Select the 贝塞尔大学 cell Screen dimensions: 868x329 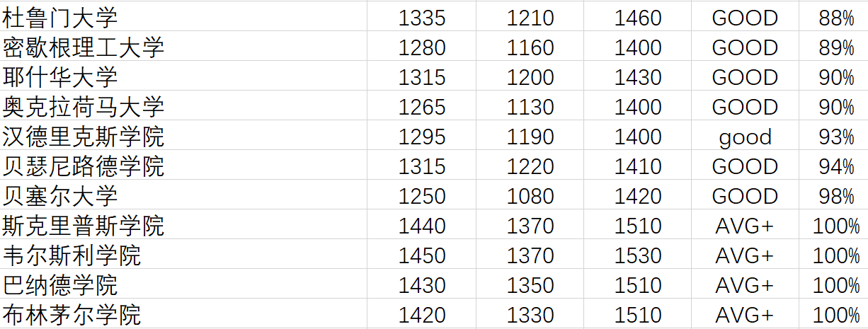point(60,196)
